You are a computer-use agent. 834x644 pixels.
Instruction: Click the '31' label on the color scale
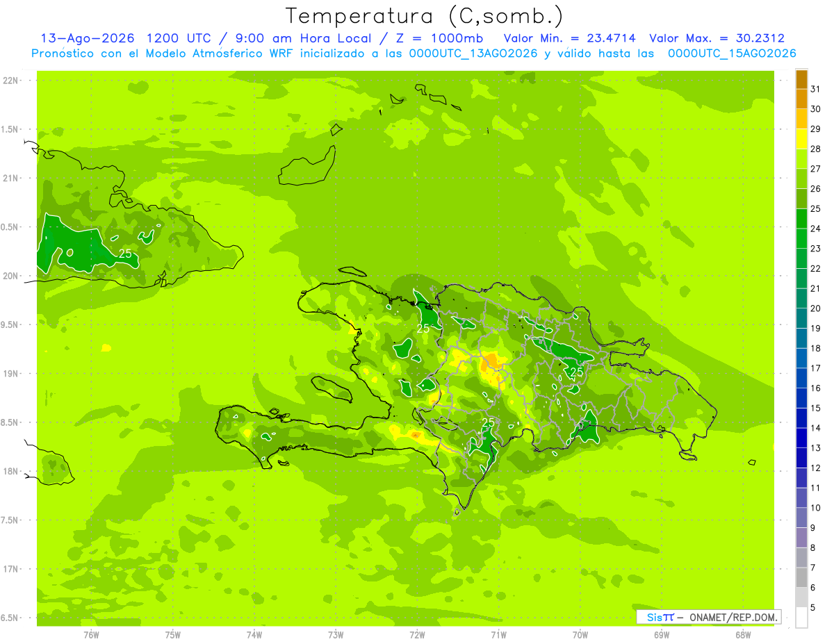point(816,89)
